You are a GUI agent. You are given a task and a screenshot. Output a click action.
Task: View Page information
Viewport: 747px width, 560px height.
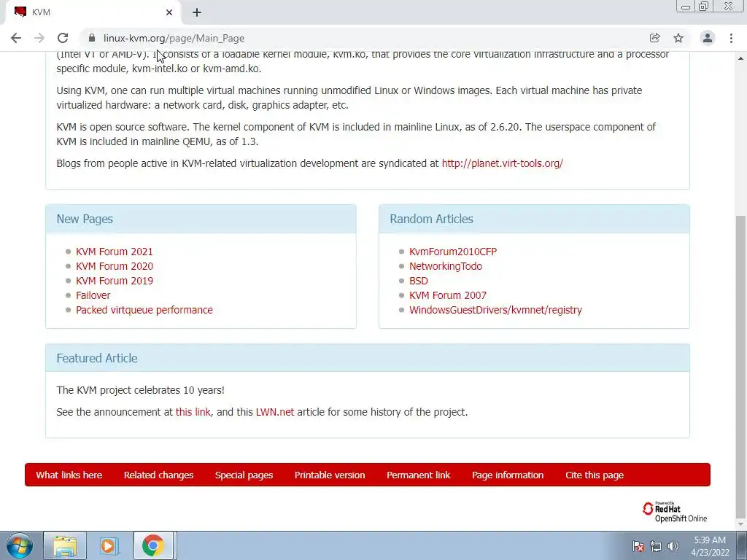[x=508, y=475]
